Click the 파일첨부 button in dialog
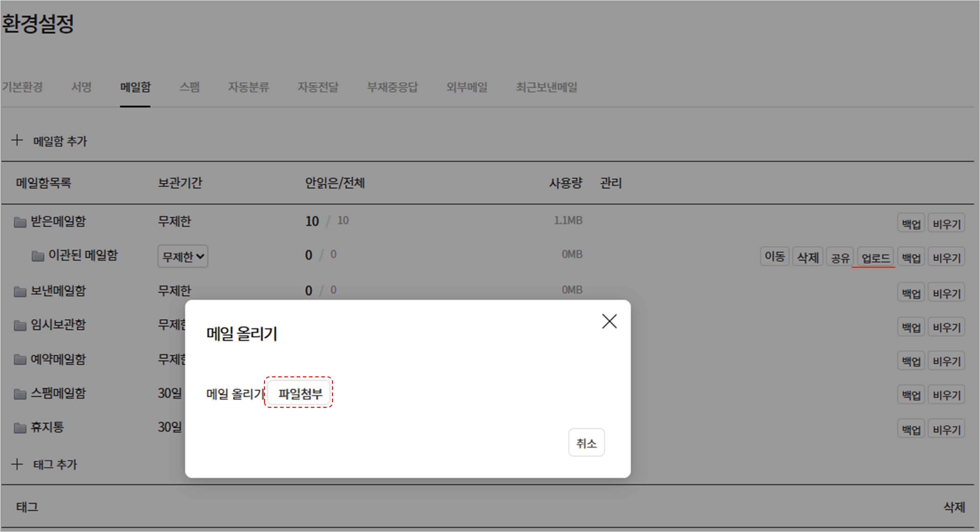980x532 pixels. [299, 393]
